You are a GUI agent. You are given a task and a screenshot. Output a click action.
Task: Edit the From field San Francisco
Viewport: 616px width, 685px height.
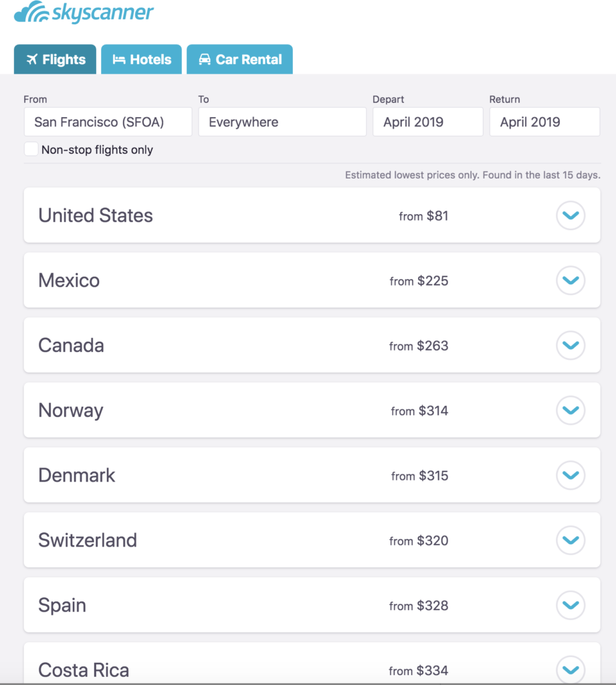[x=108, y=122]
